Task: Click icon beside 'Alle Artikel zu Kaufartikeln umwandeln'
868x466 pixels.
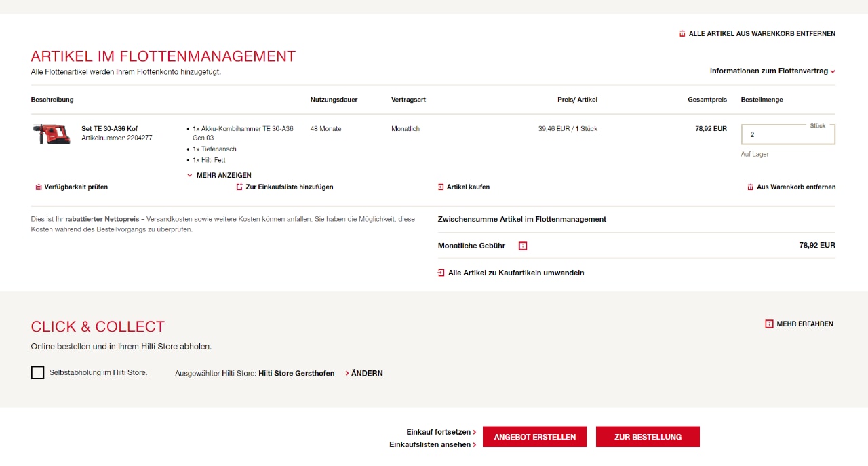Action: point(441,273)
